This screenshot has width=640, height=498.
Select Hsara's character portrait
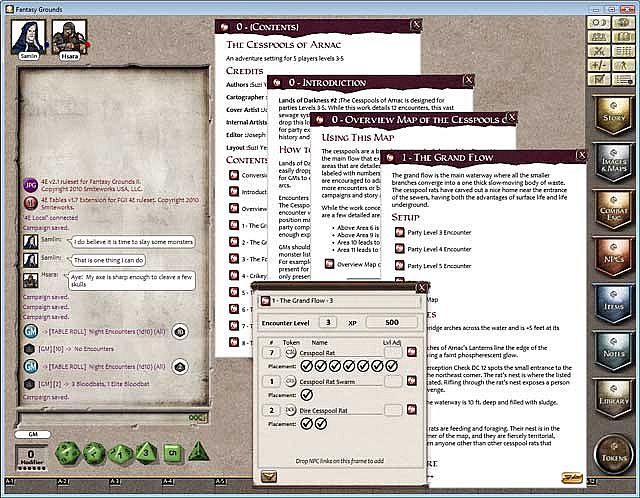[69, 38]
